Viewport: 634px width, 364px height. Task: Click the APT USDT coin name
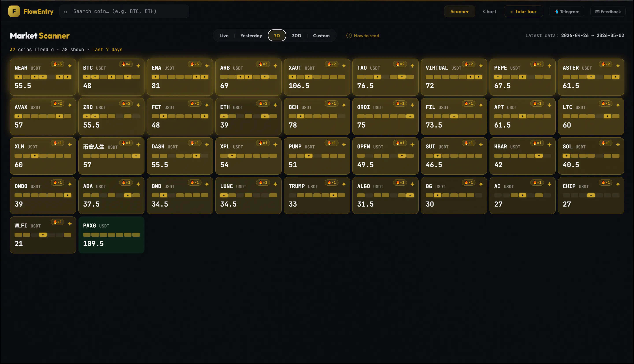click(x=505, y=107)
